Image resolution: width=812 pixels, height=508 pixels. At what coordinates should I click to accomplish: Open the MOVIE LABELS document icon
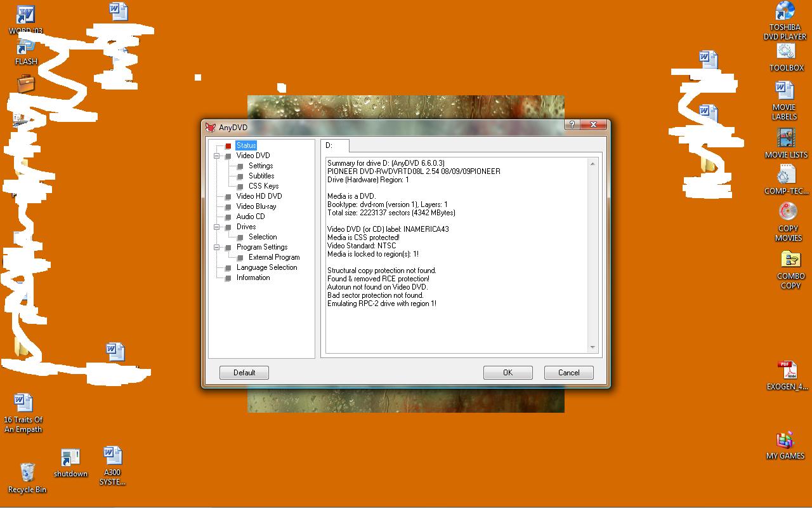(x=785, y=100)
